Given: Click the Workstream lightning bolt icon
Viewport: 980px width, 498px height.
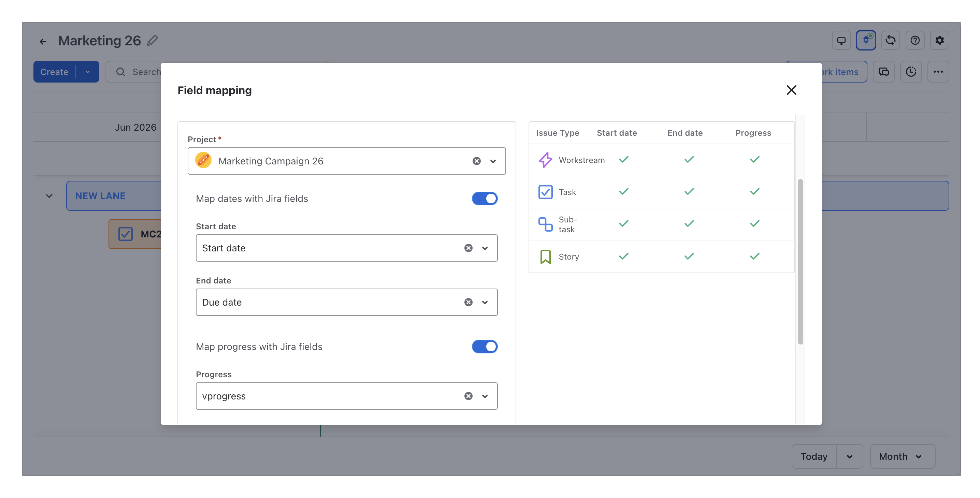Looking at the screenshot, I should [545, 160].
